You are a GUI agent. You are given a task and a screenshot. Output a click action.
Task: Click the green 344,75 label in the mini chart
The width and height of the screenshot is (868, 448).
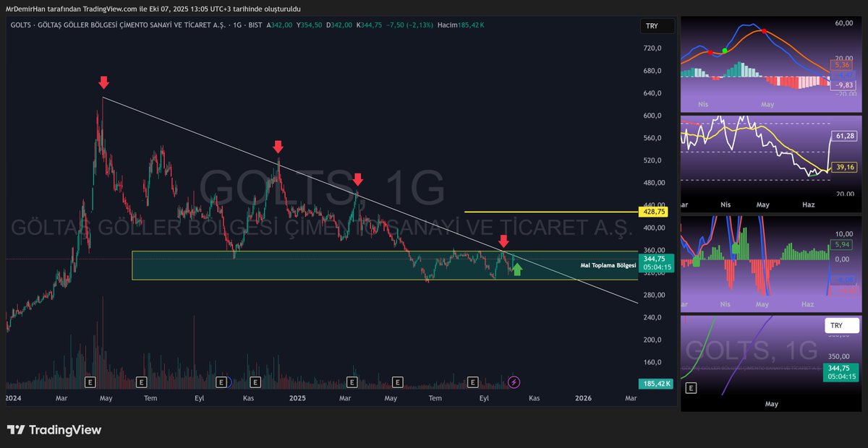[x=841, y=372]
